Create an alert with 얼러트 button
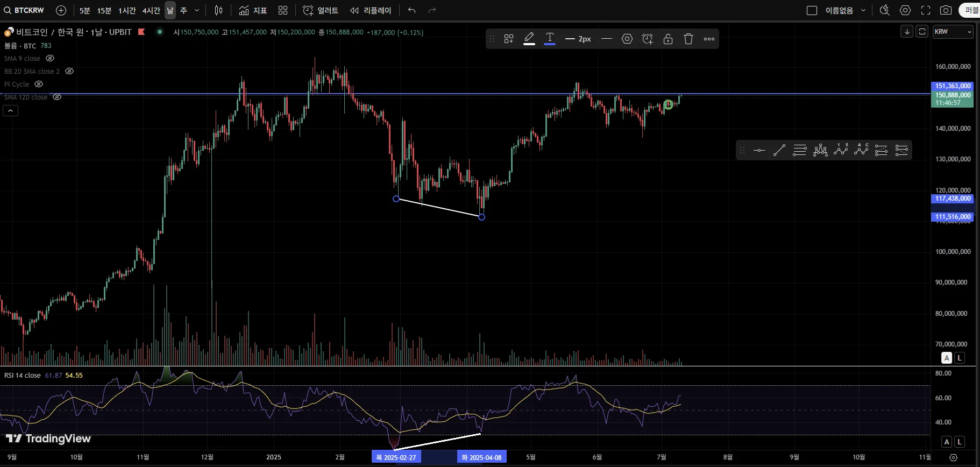980x467 pixels. point(321,10)
